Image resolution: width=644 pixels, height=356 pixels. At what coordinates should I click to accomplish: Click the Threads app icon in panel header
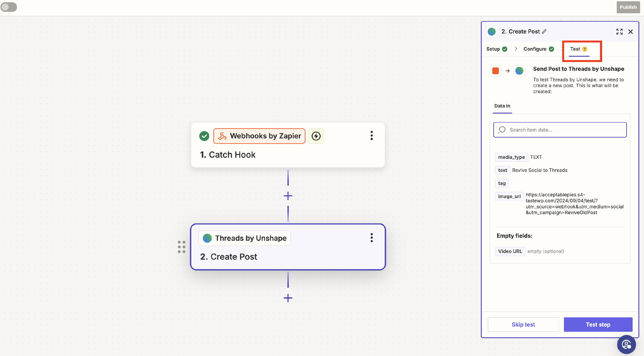pos(492,32)
